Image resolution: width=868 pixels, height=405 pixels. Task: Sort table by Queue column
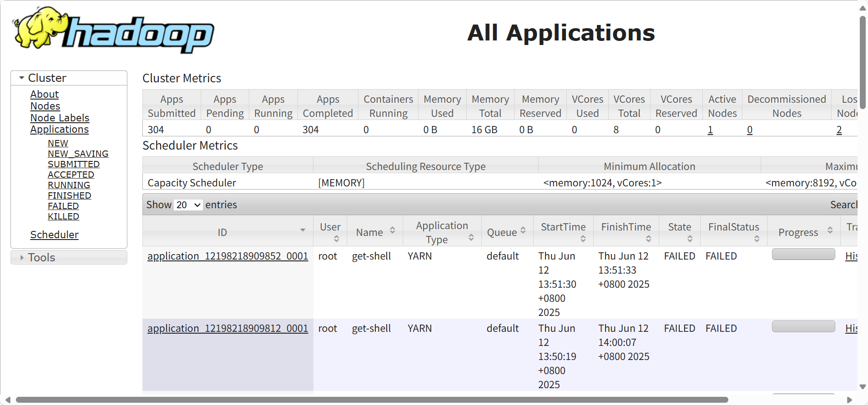(507, 232)
